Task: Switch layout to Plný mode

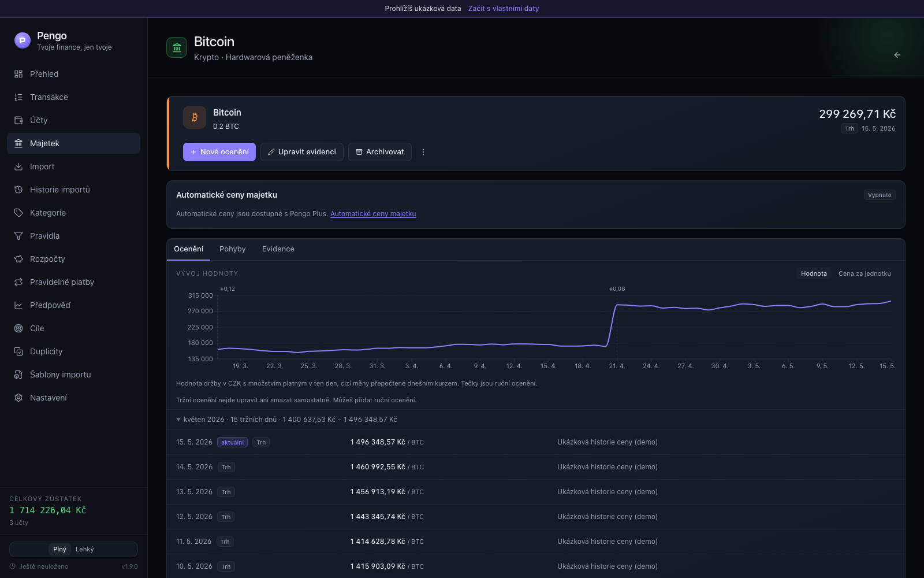Action: [x=59, y=549]
